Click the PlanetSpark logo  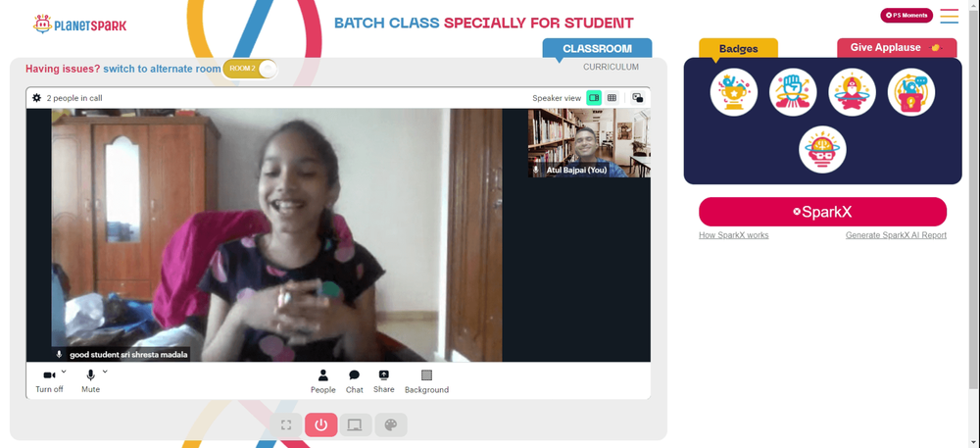pos(79,25)
